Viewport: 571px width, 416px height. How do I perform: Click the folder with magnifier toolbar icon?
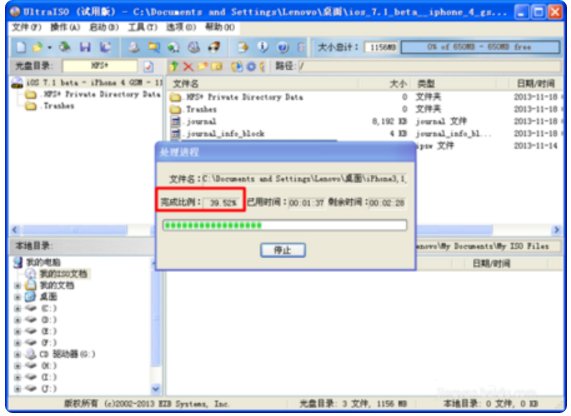pos(153,47)
